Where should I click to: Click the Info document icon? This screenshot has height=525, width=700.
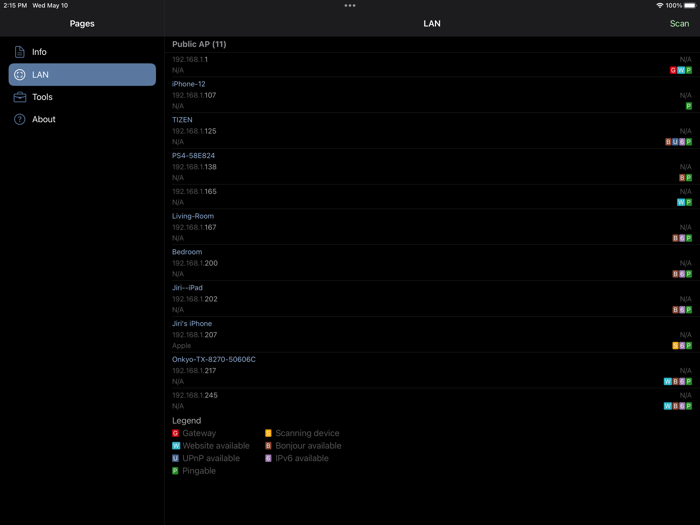pos(20,52)
